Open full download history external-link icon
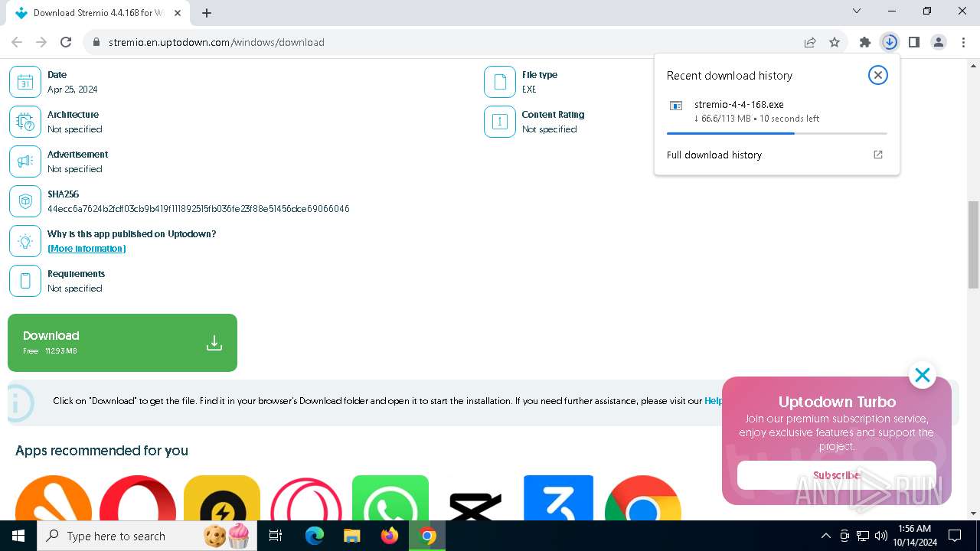 [x=878, y=155]
